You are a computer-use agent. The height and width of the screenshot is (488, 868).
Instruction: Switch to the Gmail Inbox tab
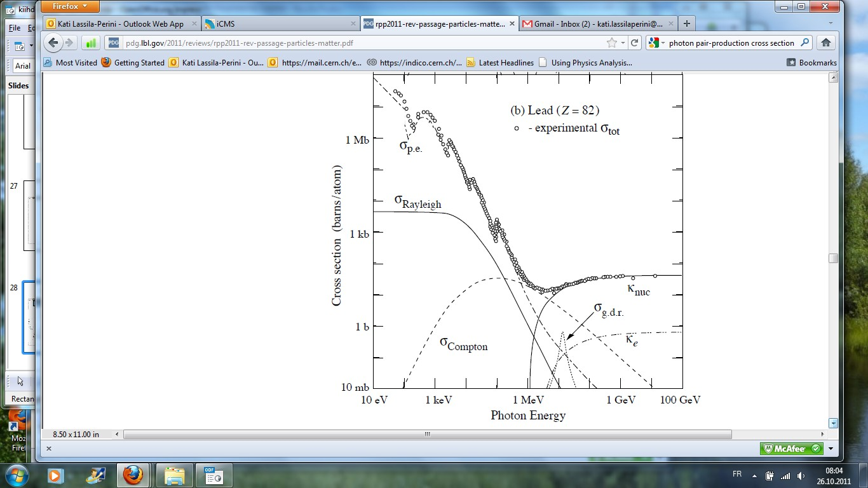coord(598,24)
